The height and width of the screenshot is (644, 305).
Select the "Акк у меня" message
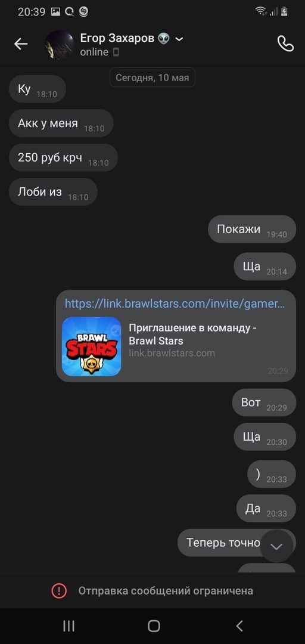61,123
